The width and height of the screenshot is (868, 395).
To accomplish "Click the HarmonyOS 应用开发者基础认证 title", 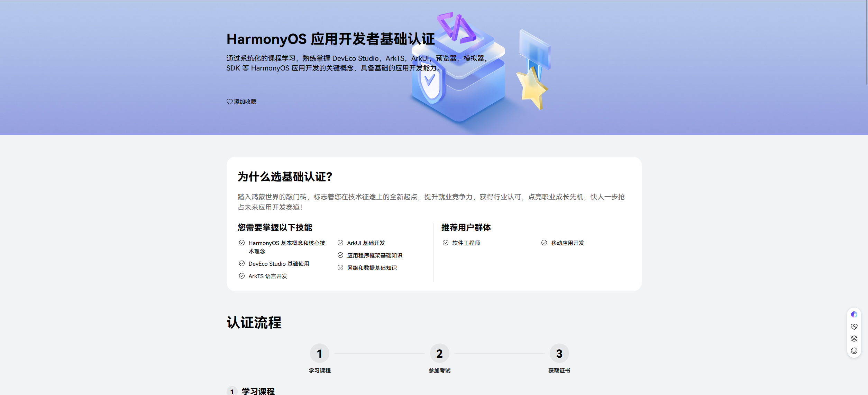I will [x=330, y=39].
